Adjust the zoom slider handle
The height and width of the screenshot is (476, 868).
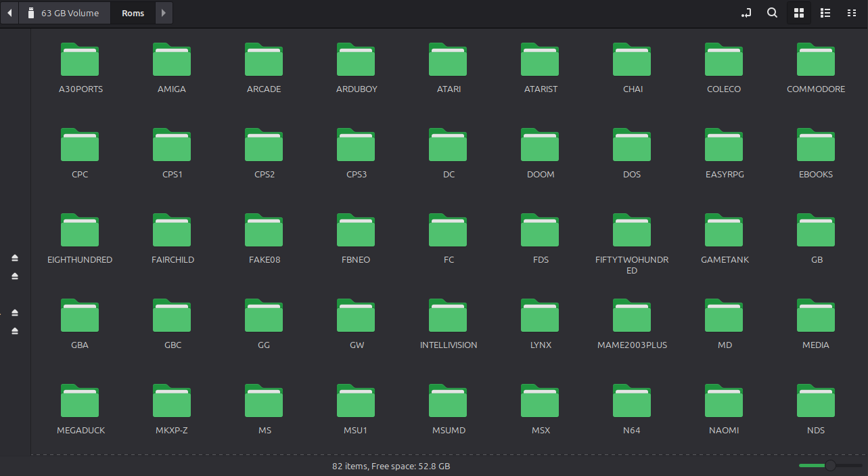(x=830, y=465)
